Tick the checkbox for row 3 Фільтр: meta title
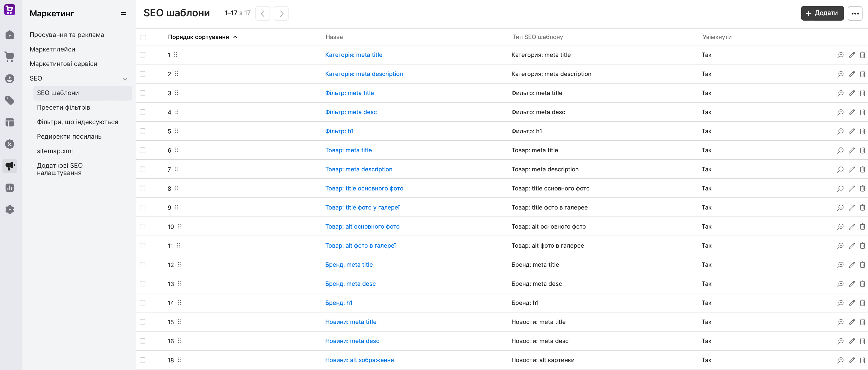This screenshot has height=370, width=868. coord(143,93)
